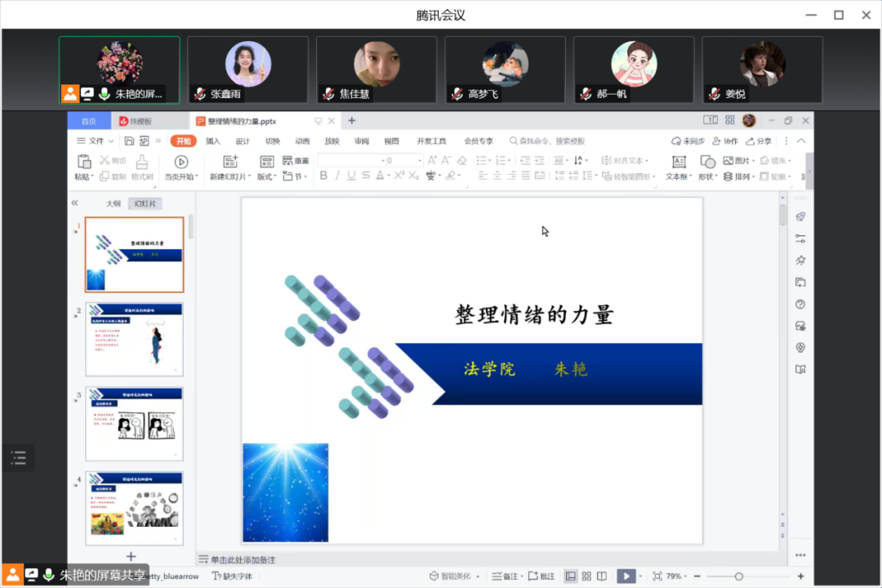882x588 pixels.
Task: Toggle Strikethrough formatting
Action: pos(366,176)
